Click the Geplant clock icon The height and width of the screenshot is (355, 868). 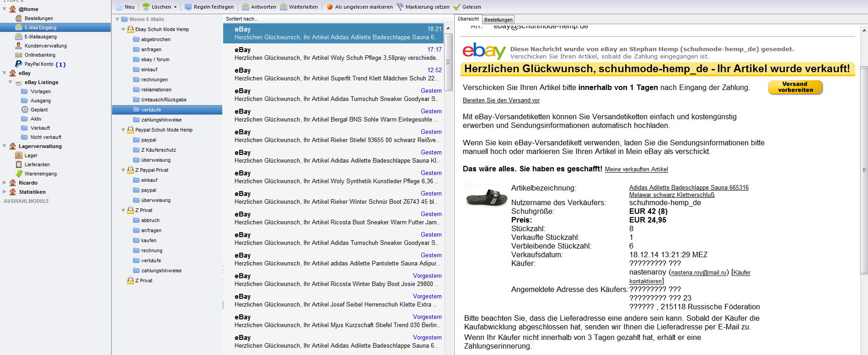(x=25, y=110)
